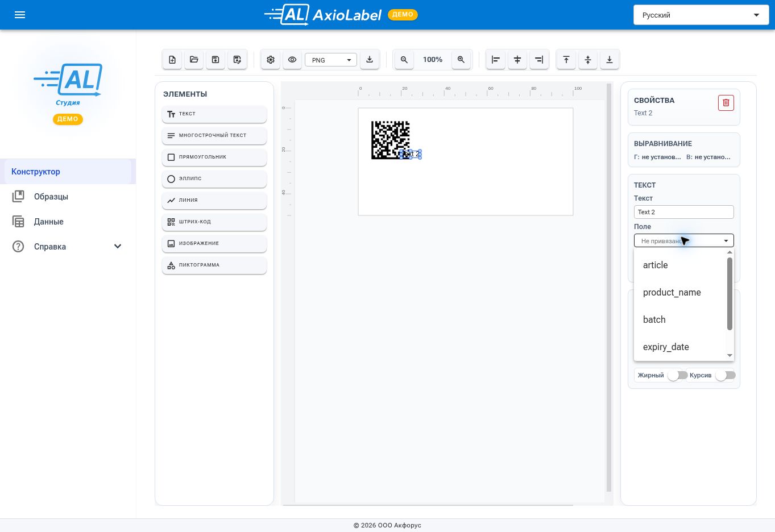The width and height of the screenshot is (775, 532).
Task: Open the Данные page
Action: pyautogui.click(x=68, y=222)
